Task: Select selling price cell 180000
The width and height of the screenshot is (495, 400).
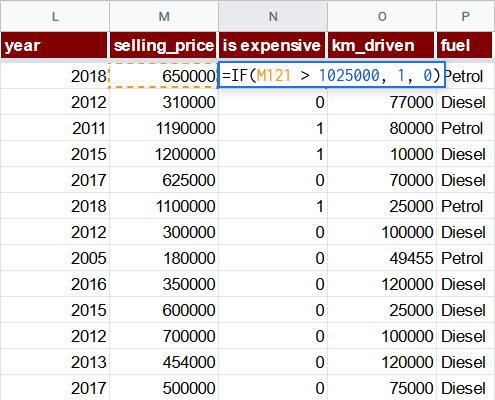Action: tap(164, 258)
